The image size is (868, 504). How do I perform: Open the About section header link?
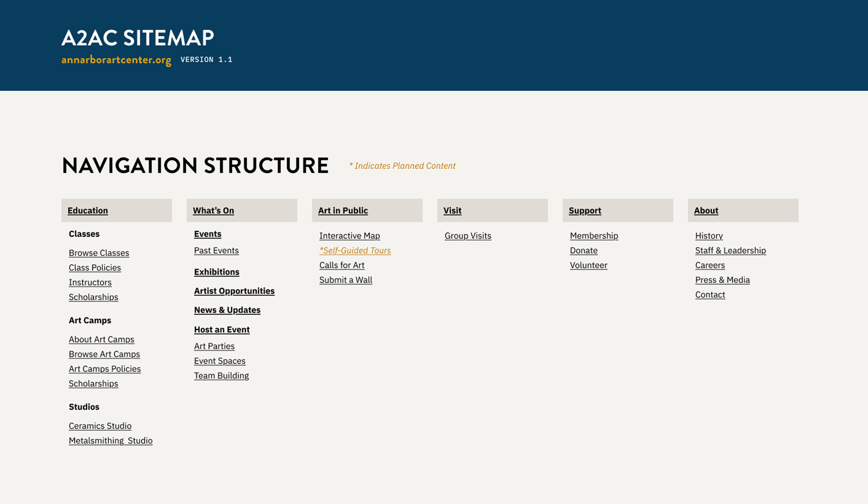pyautogui.click(x=706, y=210)
